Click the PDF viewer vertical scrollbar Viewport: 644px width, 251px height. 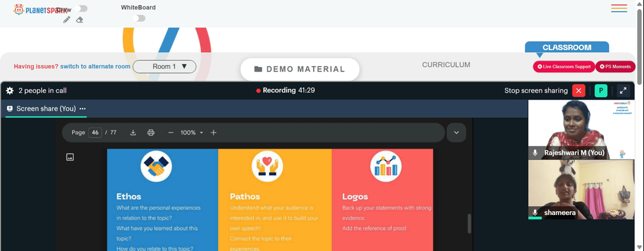469,223
